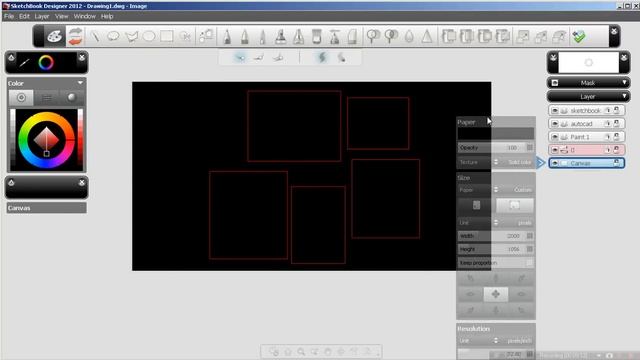The width and height of the screenshot is (640, 360).
Task: Open the Edit menu
Action: tap(24, 16)
